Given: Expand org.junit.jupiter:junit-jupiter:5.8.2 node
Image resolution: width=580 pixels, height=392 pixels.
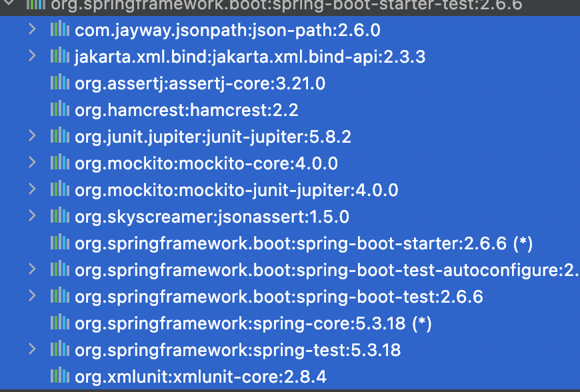Looking at the screenshot, I should [32, 136].
